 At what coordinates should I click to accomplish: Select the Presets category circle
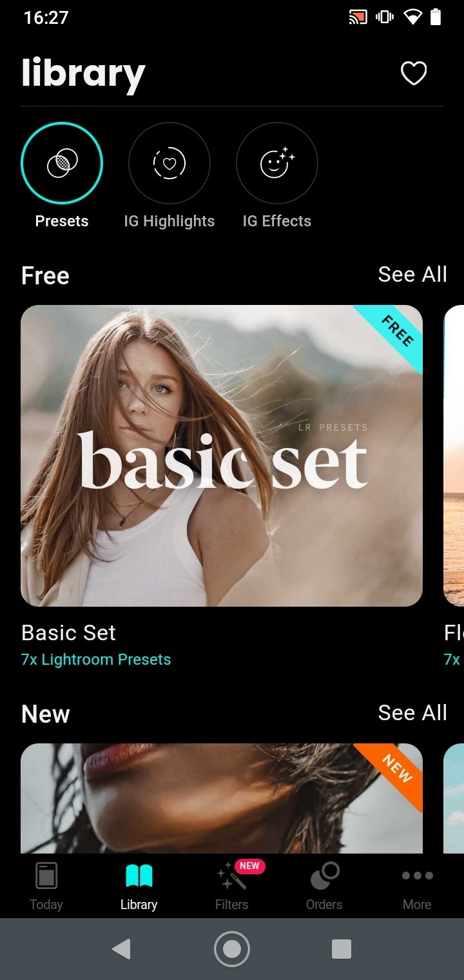tap(62, 162)
